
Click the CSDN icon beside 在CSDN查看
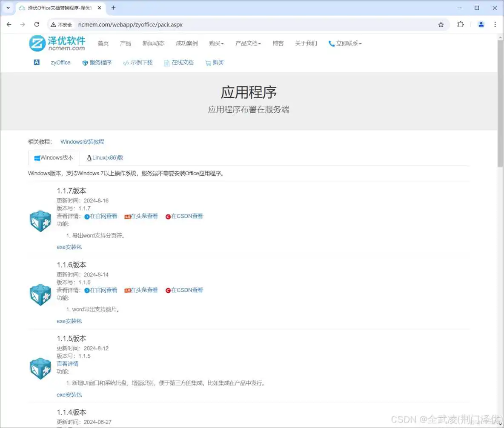pos(168,216)
